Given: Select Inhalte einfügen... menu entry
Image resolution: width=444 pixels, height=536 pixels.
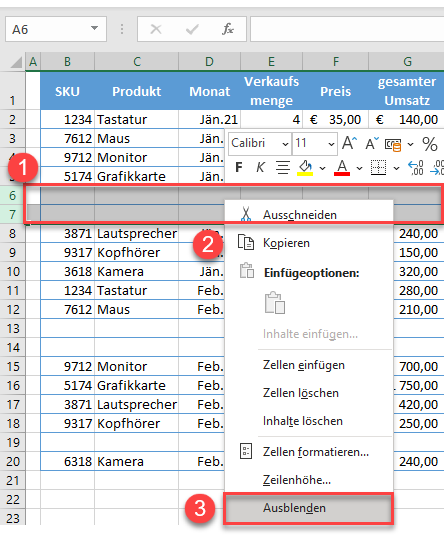Looking at the screenshot, I should pos(310,334).
